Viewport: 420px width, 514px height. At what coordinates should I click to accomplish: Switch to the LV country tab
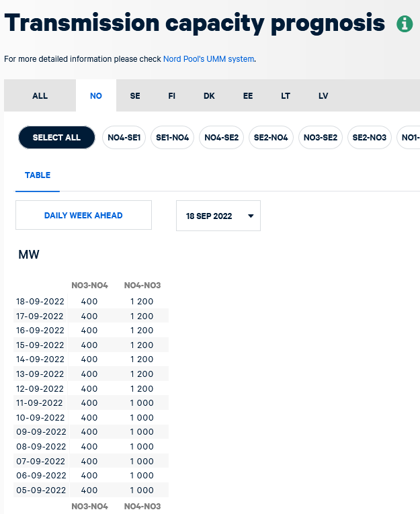point(323,95)
